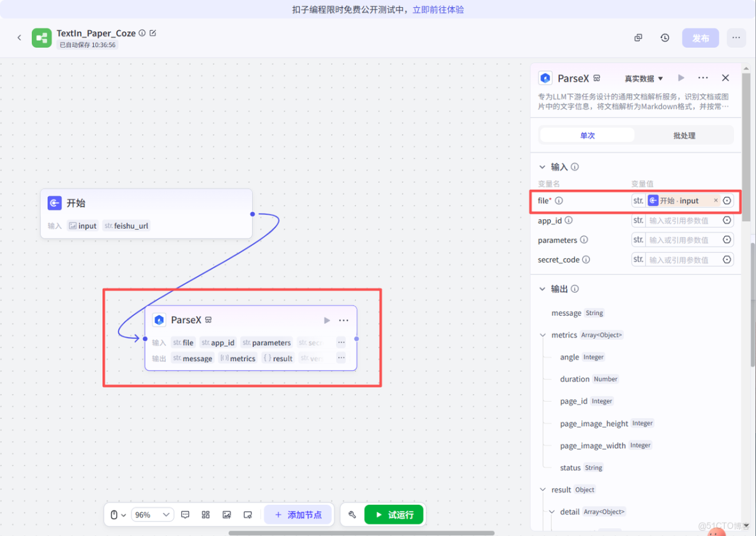Screen dimensions: 756x536
Task: Open comments via the comment bubble icon
Action: tap(186, 514)
